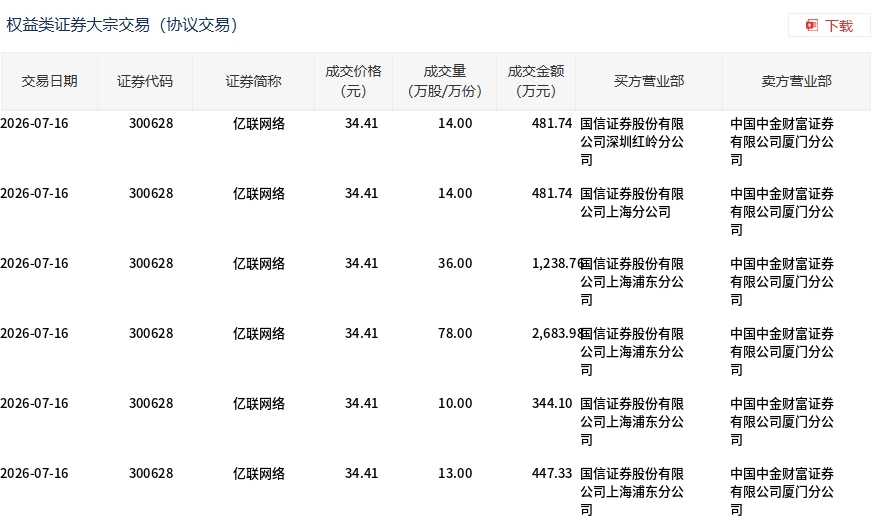Click the buyer cell in the 10.00 row
Image resolution: width=872 pixels, height=532 pixels.
pyautogui.click(x=632, y=422)
